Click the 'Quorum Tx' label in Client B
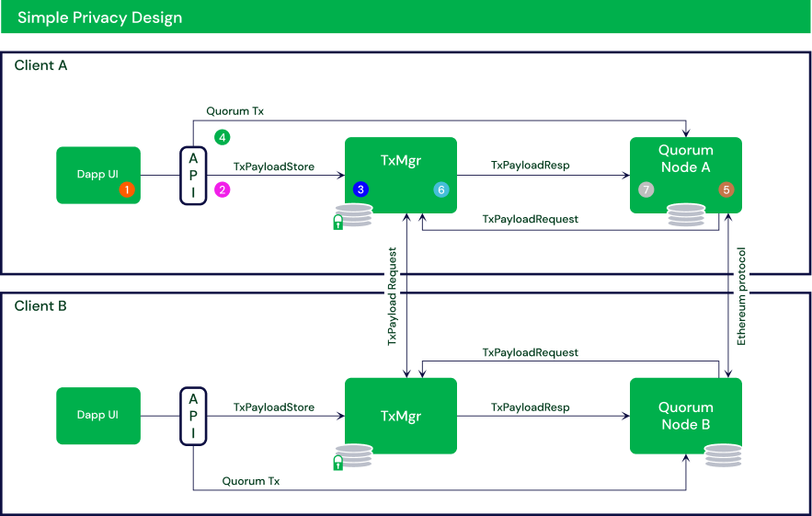Viewport: 812px width, 516px height. [251, 481]
